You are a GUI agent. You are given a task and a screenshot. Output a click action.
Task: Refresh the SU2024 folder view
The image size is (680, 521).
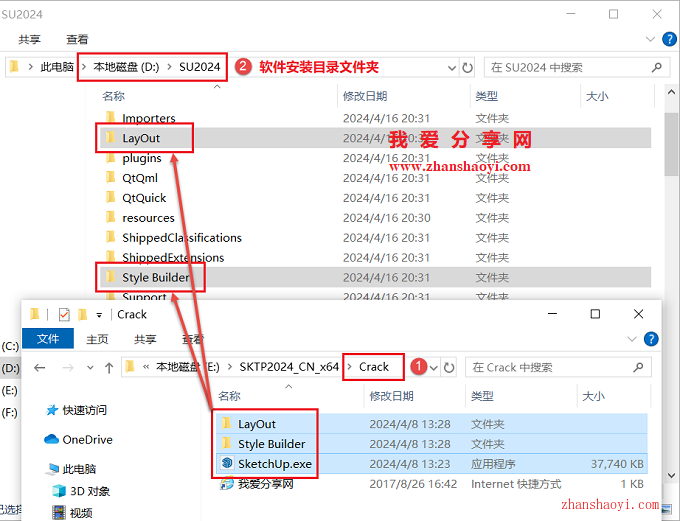click(x=467, y=68)
